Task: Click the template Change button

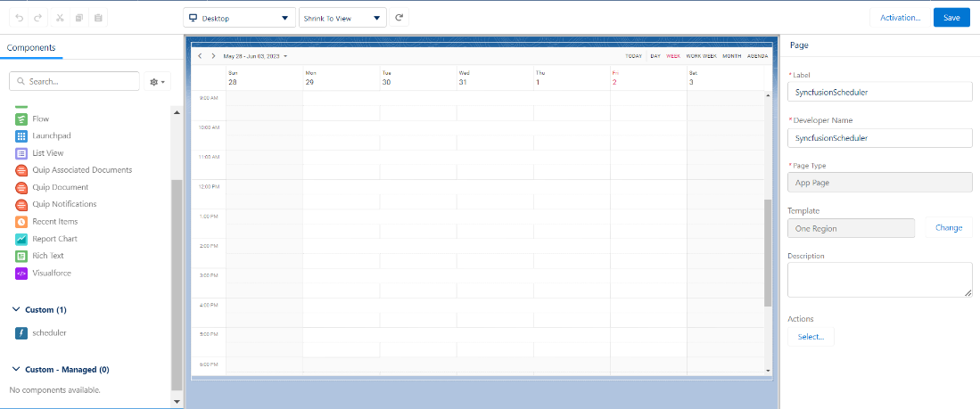Action: coord(948,228)
